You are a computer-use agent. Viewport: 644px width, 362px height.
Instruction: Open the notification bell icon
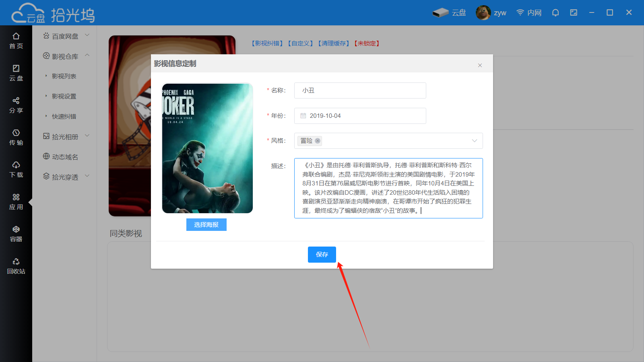(x=555, y=12)
